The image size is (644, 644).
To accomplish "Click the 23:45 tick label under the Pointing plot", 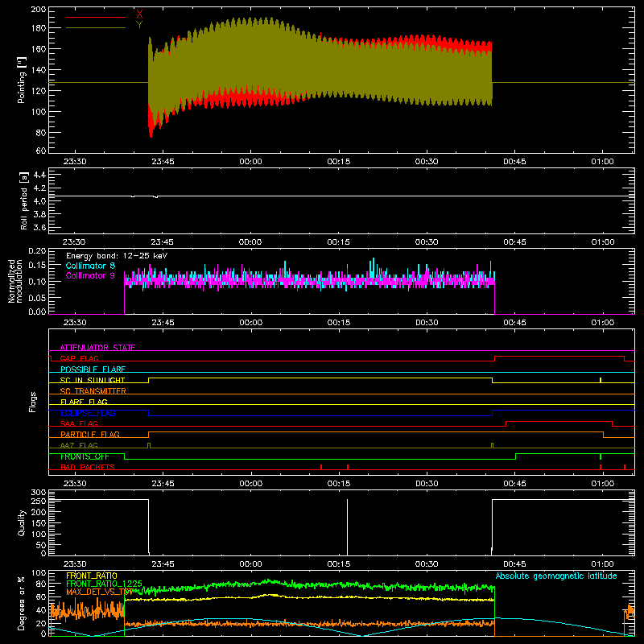I will pos(163,162).
